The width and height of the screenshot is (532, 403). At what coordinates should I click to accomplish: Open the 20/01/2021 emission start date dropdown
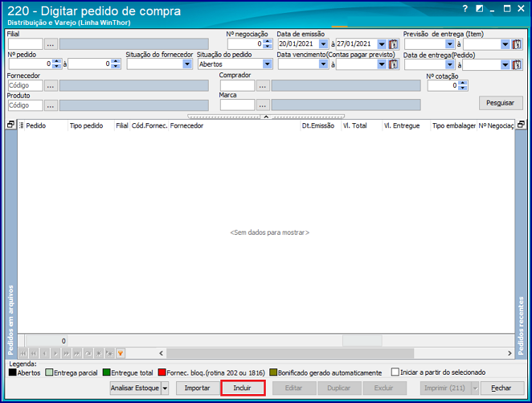click(x=323, y=44)
